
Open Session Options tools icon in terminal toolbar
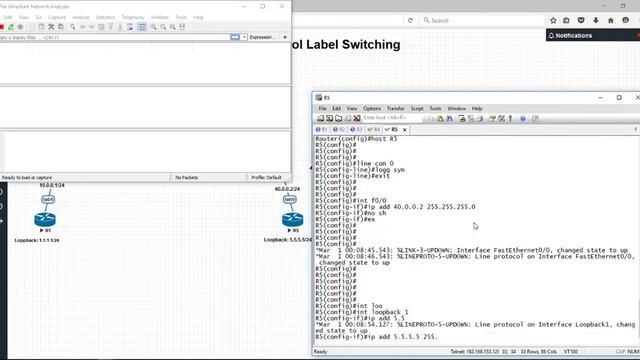(x=501, y=118)
